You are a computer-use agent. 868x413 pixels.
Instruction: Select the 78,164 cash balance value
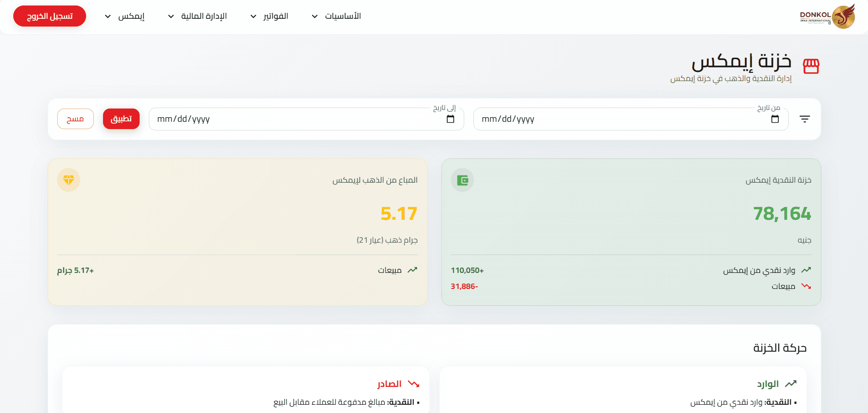point(782,214)
